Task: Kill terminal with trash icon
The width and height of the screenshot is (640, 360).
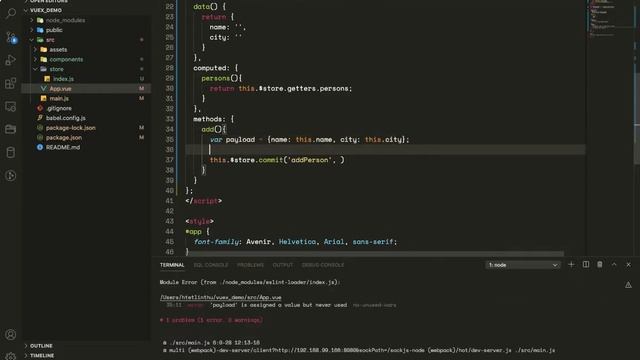Action: coord(600,264)
